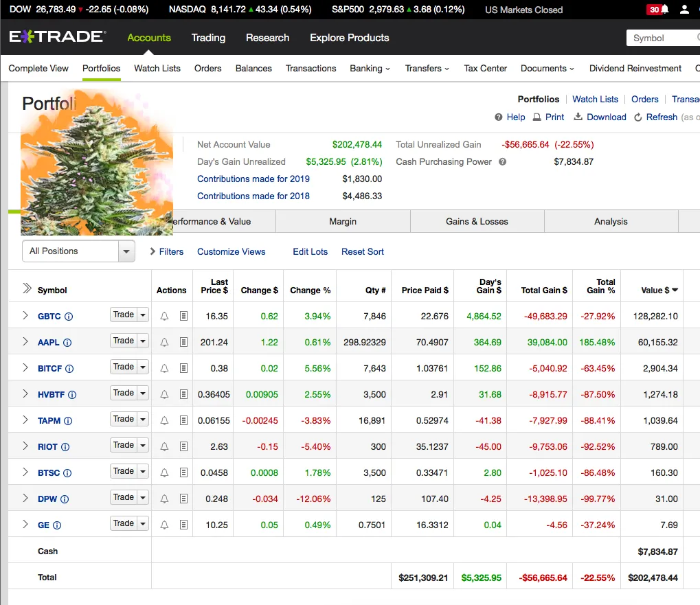The height and width of the screenshot is (605, 700).
Task: Click the Trade button for AAPL
Action: 124,341
